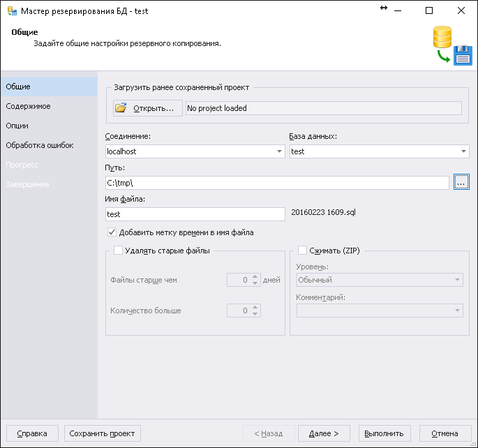
Task: Switch to the Опции page
Action: pyautogui.click(x=49, y=126)
